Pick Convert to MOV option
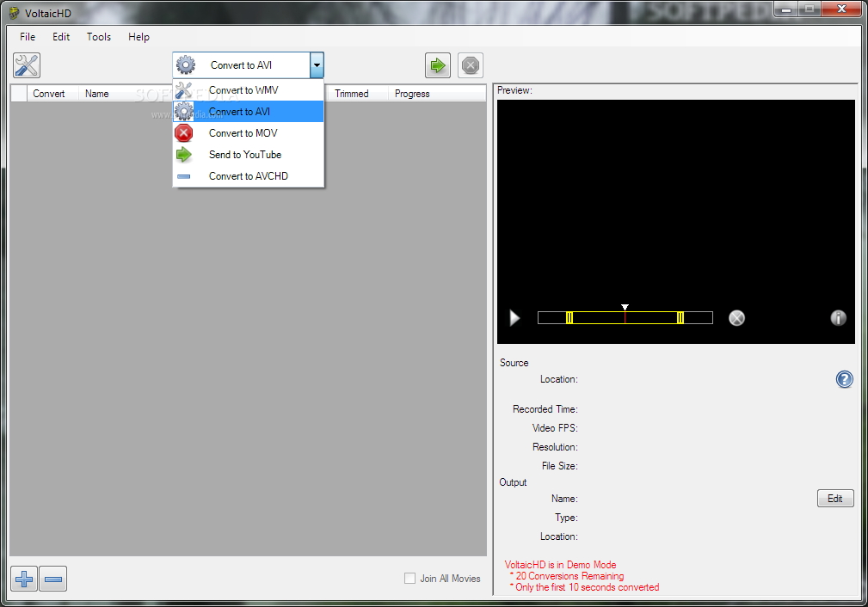Image resolution: width=868 pixels, height=607 pixels. coord(249,133)
